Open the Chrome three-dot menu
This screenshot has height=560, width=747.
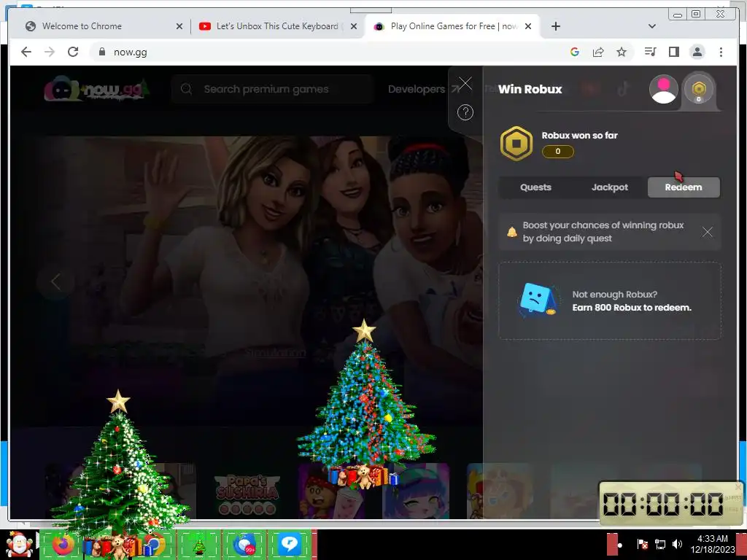[x=721, y=52]
